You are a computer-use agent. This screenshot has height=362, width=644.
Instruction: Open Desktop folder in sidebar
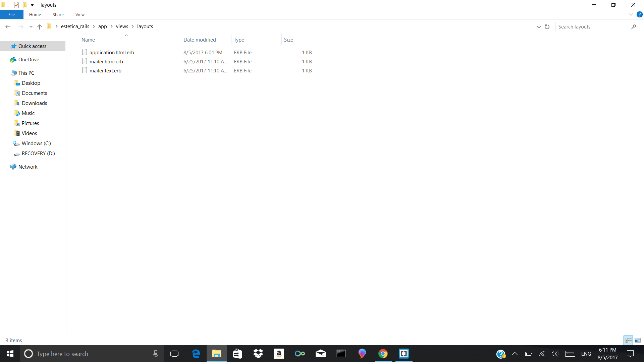coord(31,83)
